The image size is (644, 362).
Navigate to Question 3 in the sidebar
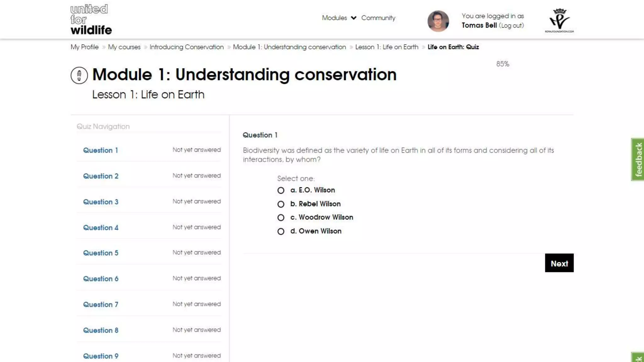click(101, 202)
